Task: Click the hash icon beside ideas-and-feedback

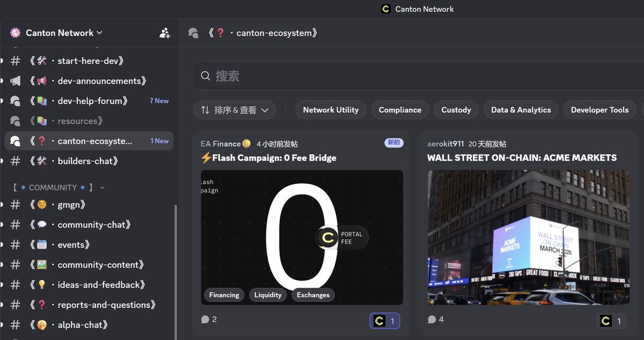Action: [16, 285]
